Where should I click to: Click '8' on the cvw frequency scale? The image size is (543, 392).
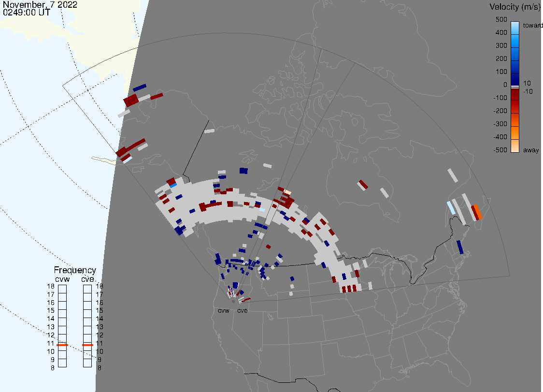[x=53, y=368]
